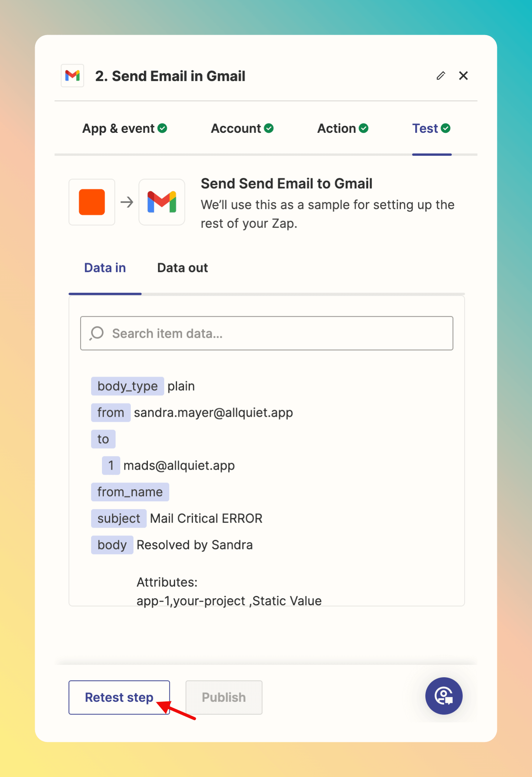Click the magnifier icon in search box
This screenshot has height=777, width=532.
point(97,333)
